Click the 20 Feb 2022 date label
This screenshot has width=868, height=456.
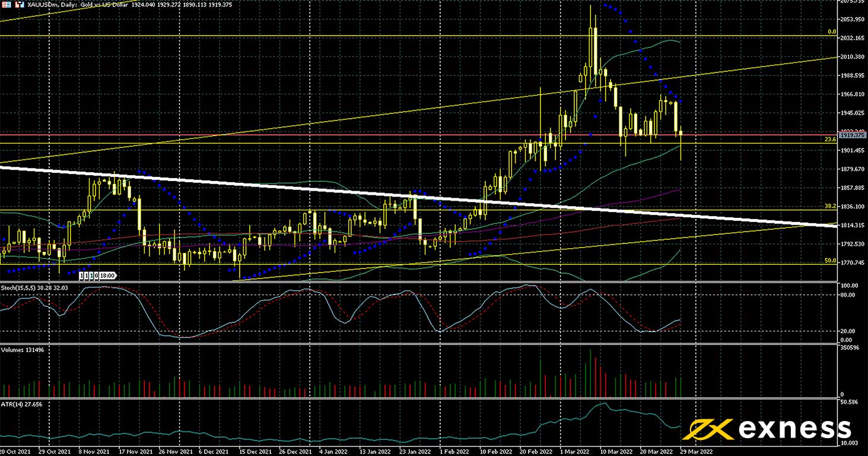pyautogui.click(x=535, y=451)
